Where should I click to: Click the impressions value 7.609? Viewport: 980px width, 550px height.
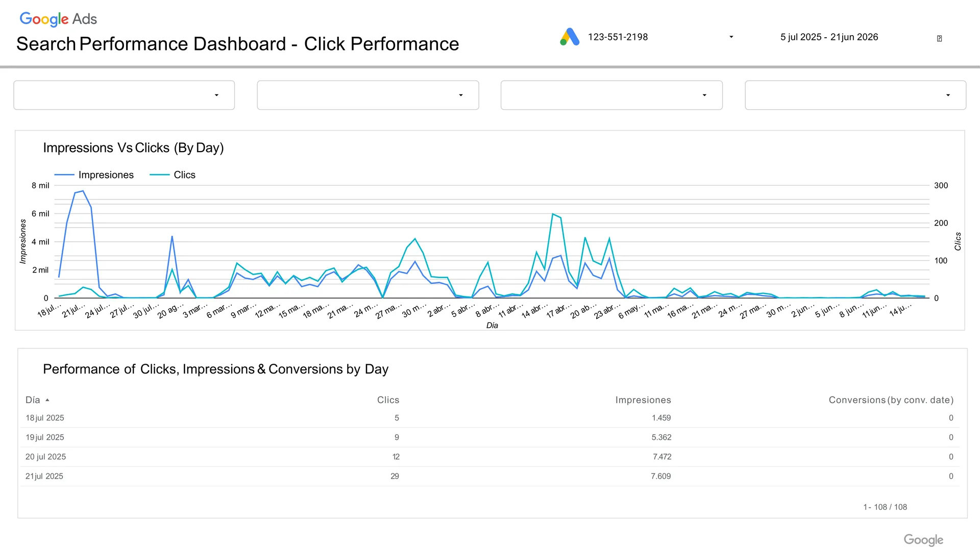(661, 476)
